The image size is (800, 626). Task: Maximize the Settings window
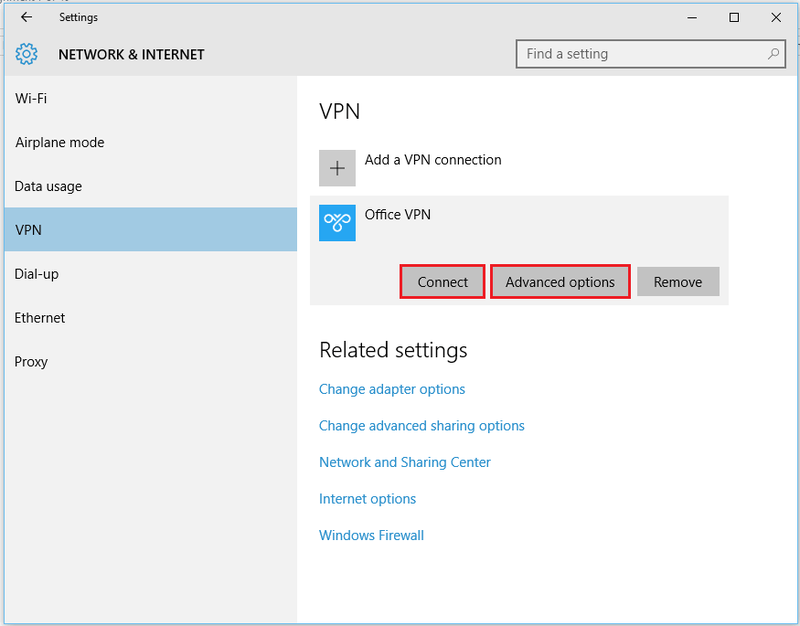734,17
